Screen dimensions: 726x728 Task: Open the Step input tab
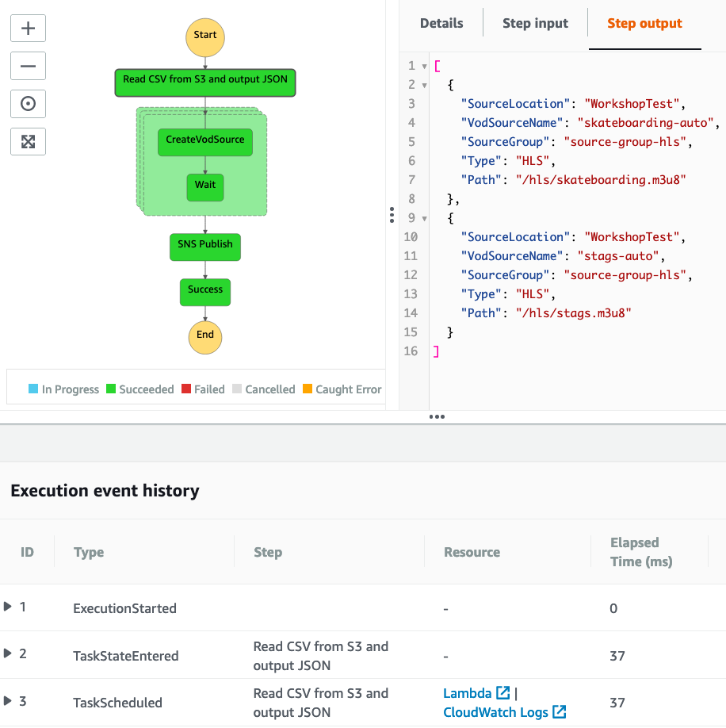point(535,24)
